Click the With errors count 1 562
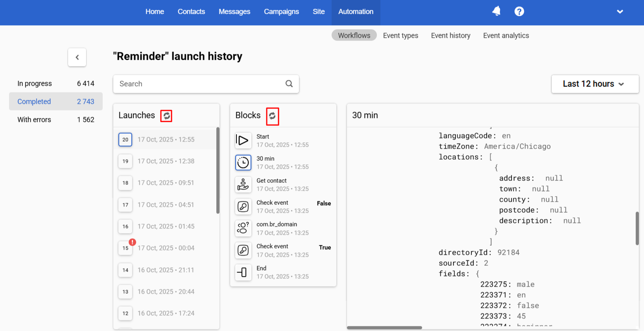This screenshot has width=644, height=331. tap(86, 120)
